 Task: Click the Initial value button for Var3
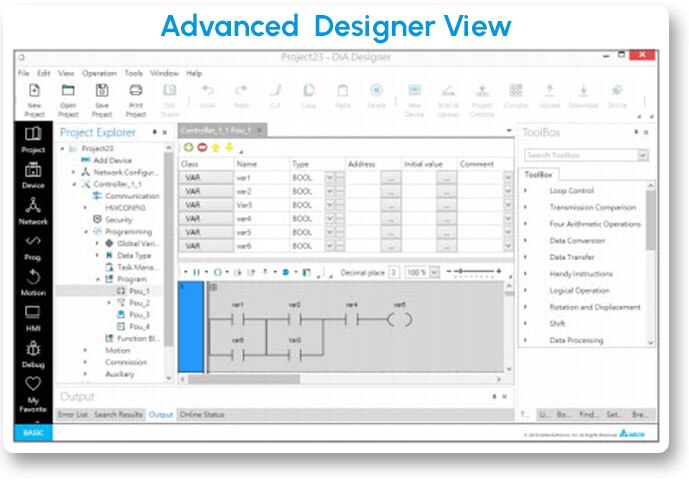tap(446, 205)
